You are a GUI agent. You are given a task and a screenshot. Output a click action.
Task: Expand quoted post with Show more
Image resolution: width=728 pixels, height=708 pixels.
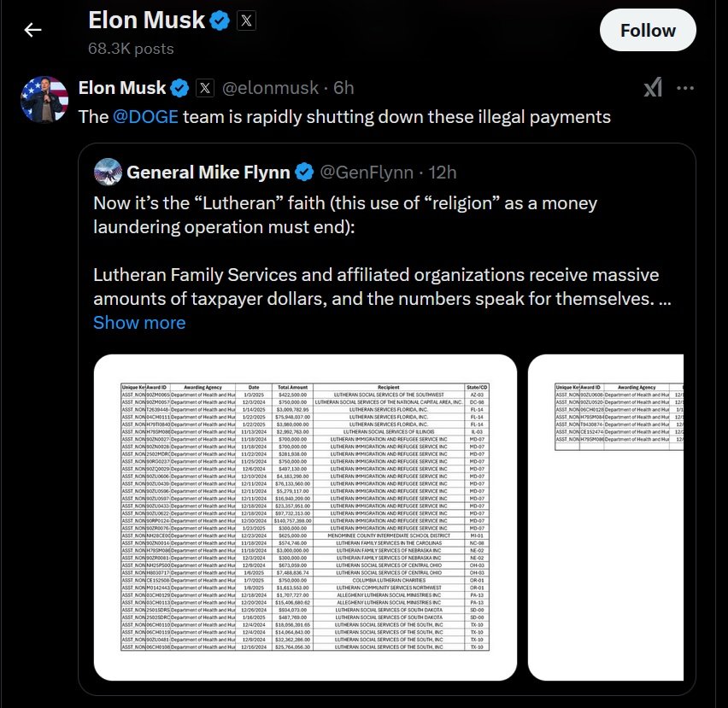139,322
